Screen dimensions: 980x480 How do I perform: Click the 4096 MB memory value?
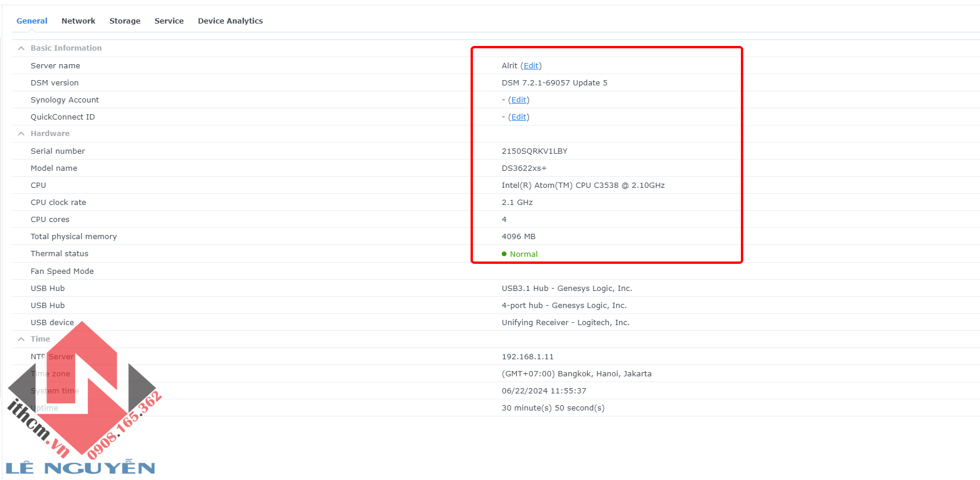518,237
